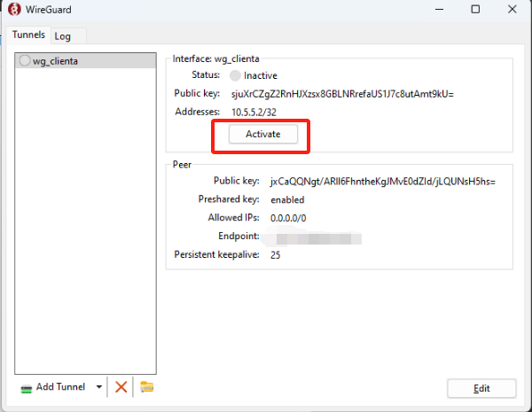Screen dimensions: 532x412
Task: Click the status circle beside wg_clienta
Action: [x=25, y=61]
